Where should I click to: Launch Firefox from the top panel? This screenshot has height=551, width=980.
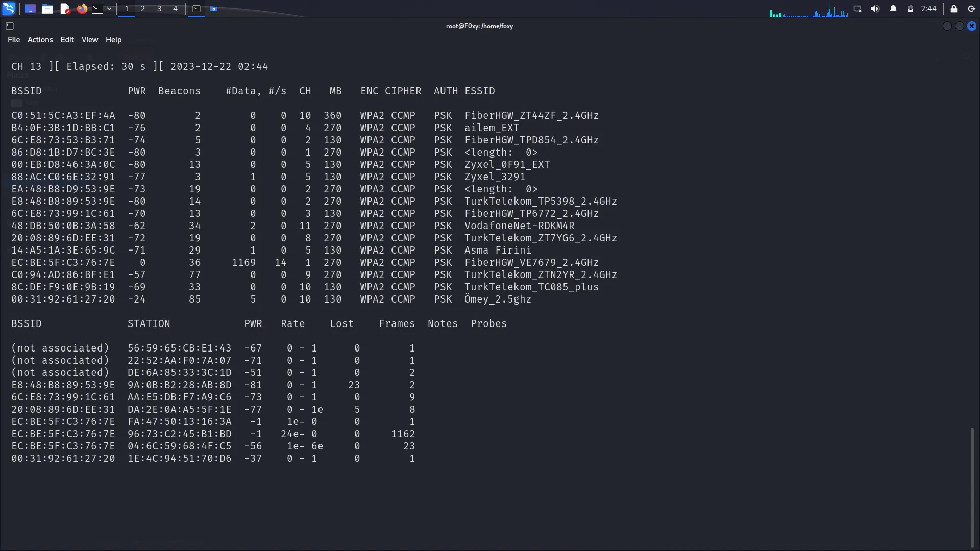click(82, 9)
